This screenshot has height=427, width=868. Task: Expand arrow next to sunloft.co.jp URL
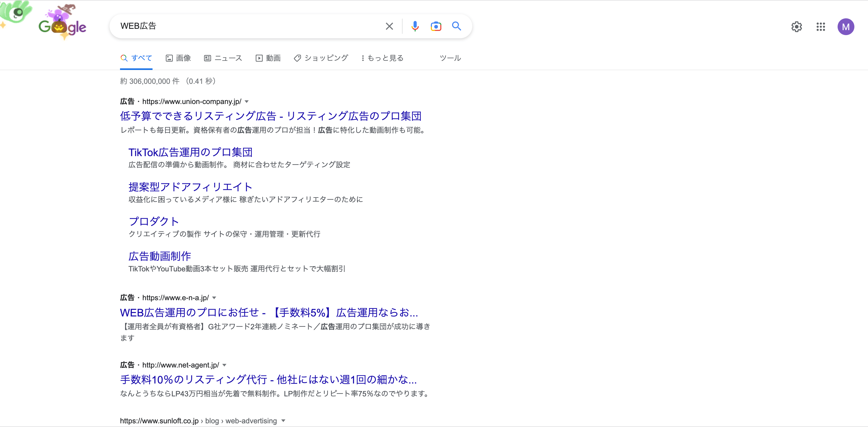(283, 421)
